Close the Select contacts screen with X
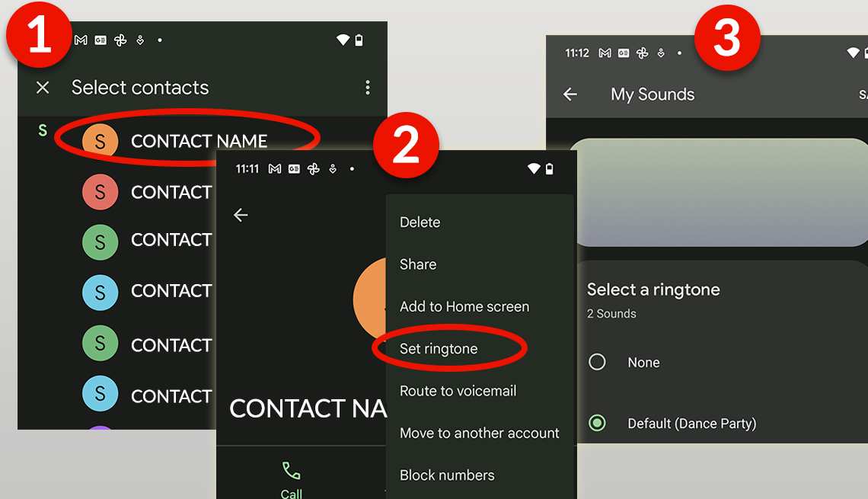Screen dimensions: 868x499 (43, 88)
